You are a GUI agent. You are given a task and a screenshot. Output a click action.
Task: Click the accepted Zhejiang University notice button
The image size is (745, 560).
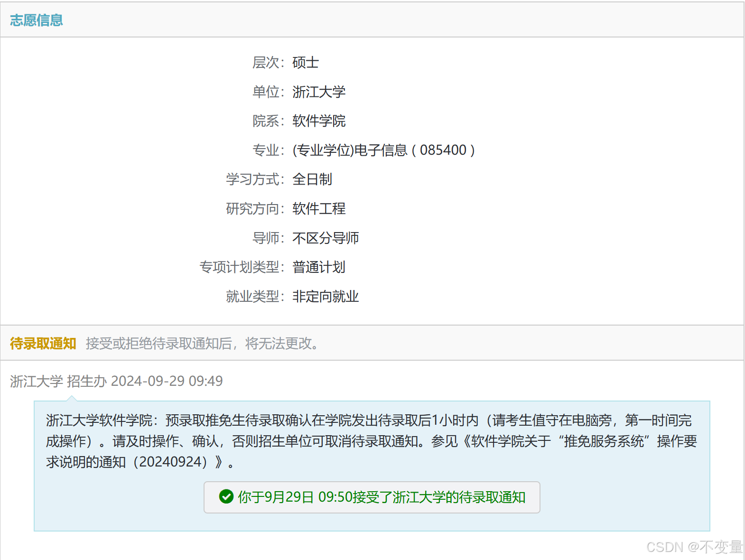pyautogui.click(x=372, y=497)
